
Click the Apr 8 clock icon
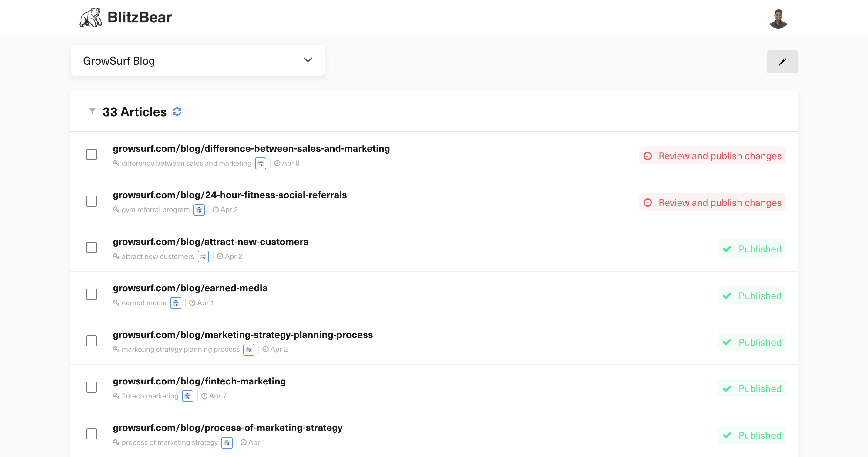(277, 163)
